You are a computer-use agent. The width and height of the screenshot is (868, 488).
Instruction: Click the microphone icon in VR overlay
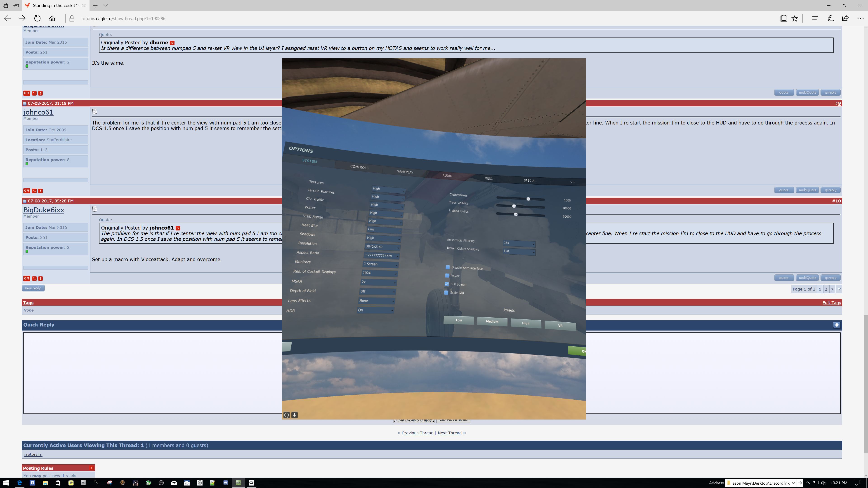coord(295,415)
